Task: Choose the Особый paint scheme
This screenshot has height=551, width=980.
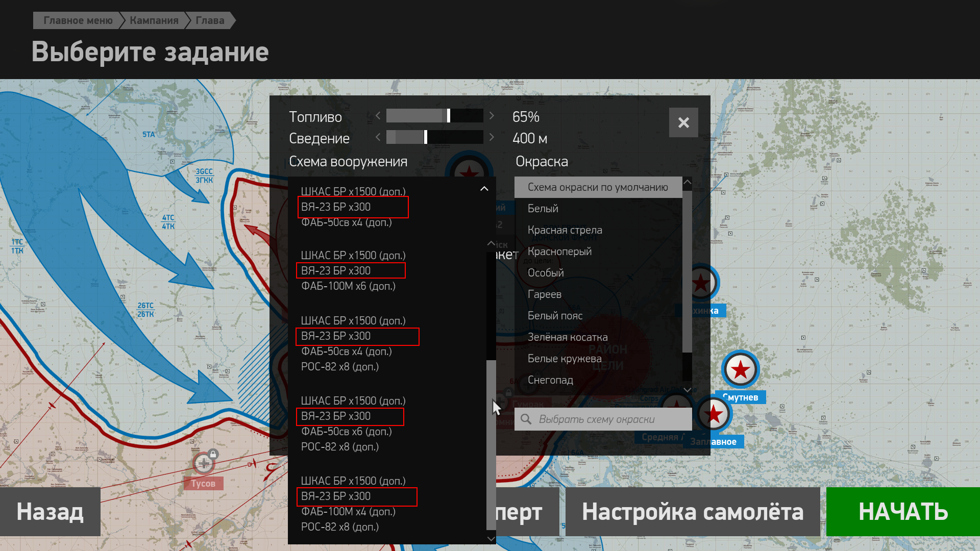Action: tap(598, 273)
